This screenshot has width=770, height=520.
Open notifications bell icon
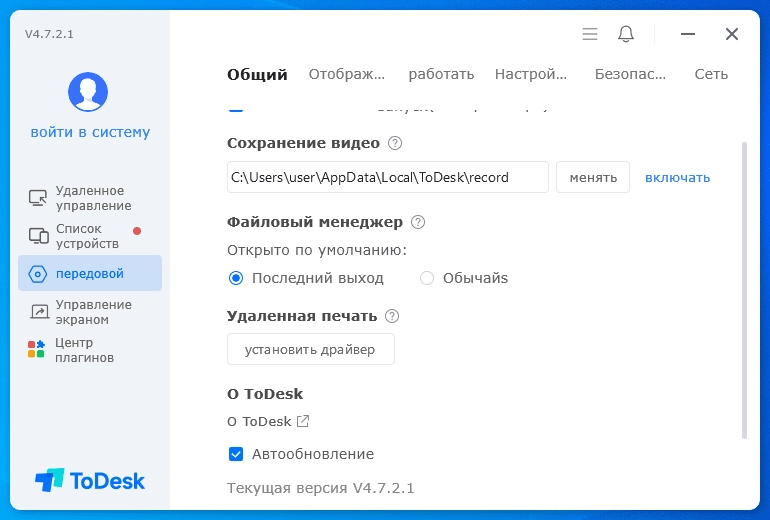[x=626, y=34]
